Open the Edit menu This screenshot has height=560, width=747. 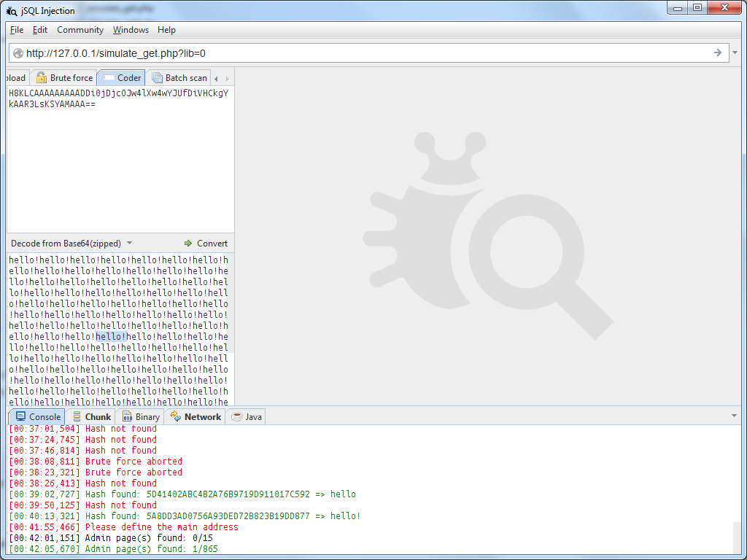40,30
